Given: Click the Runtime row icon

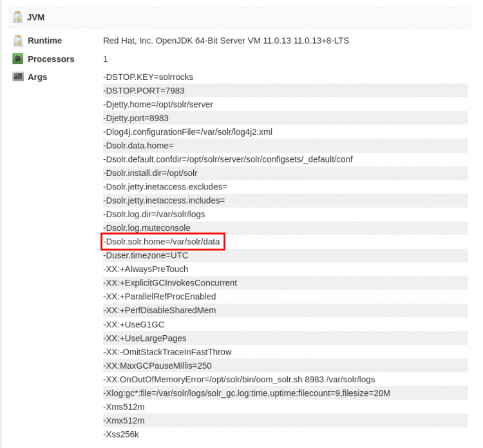Looking at the screenshot, I should click(x=17, y=41).
